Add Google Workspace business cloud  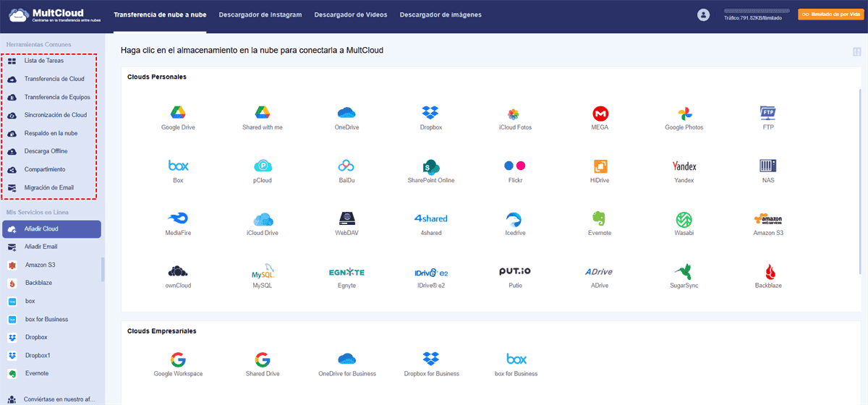point(178,364)
